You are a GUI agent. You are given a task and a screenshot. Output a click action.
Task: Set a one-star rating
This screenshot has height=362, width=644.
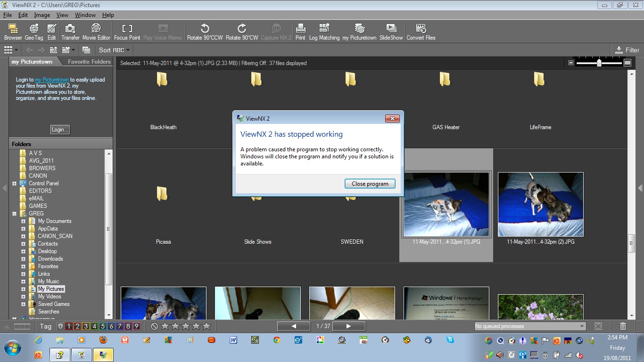tap(165, 326)
